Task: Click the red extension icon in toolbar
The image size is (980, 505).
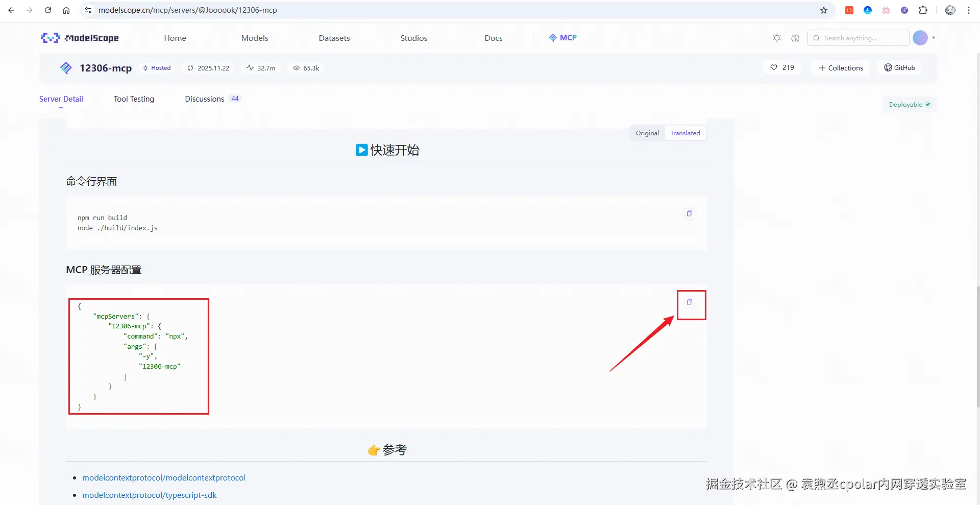Action: [x=849, y=10]
